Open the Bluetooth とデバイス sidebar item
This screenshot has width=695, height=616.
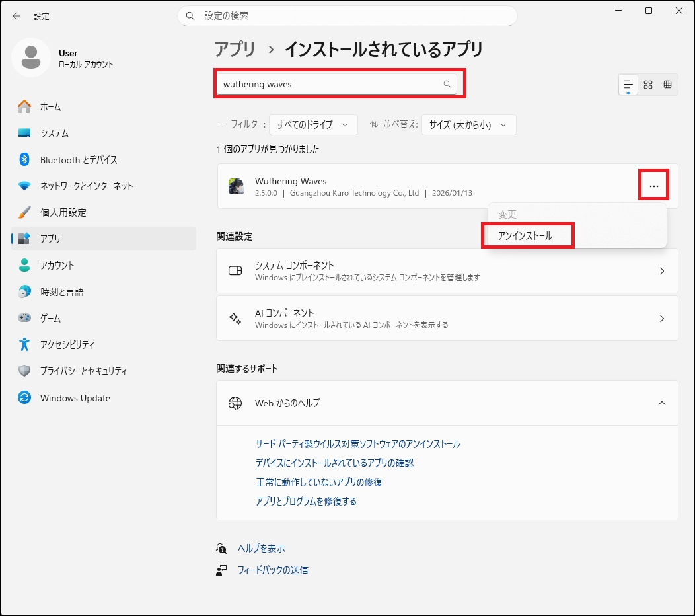79,160
